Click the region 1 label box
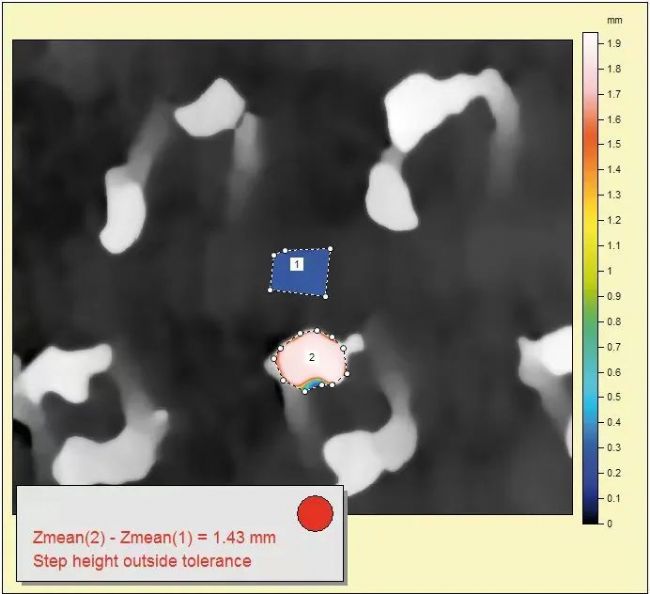Screen dimensions: 650x594 pos(297,264)
